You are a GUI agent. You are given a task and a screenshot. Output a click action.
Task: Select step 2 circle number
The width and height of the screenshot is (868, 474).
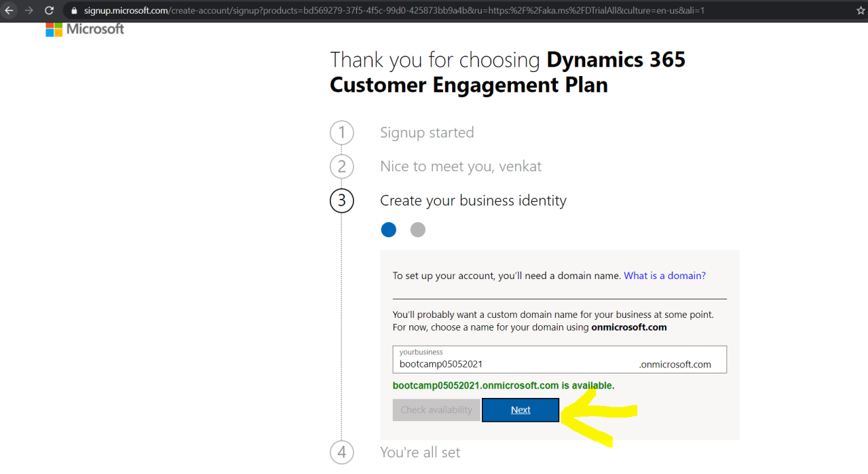coord(342,166)
